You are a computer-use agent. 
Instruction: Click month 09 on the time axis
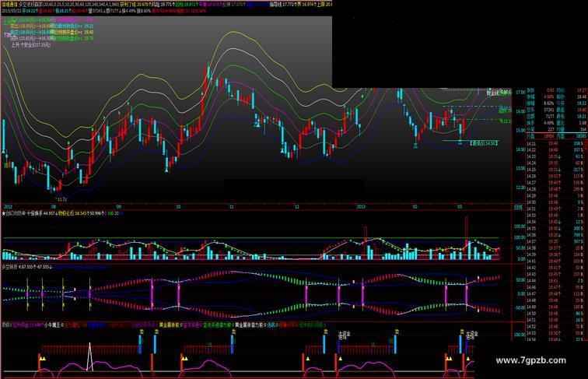[119, 207]
